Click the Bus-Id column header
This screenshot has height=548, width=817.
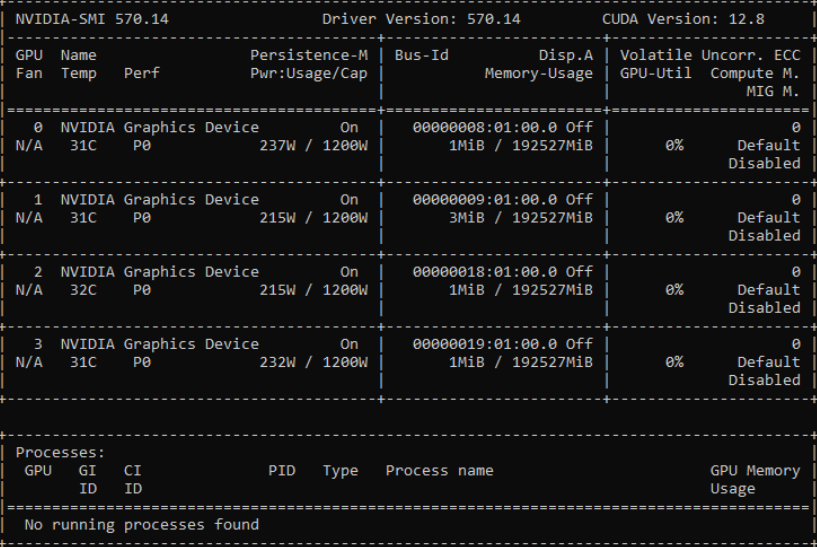click(x=421, y=55)
